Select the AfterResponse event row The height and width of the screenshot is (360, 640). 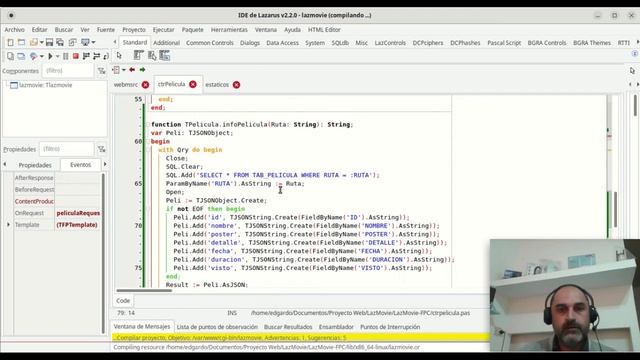tap(57, 178)
